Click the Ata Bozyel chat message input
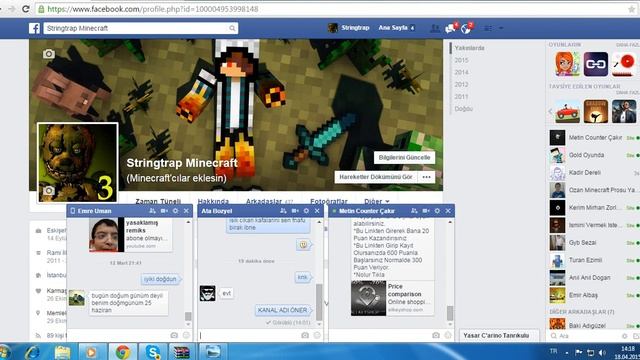Screen dimensions: 640x360 click(249, 335)
